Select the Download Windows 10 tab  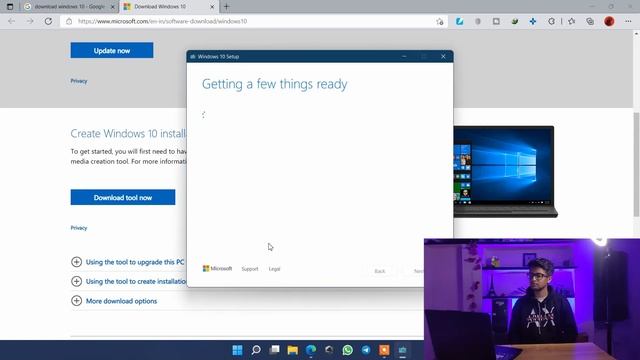click(x=169, y=7)
